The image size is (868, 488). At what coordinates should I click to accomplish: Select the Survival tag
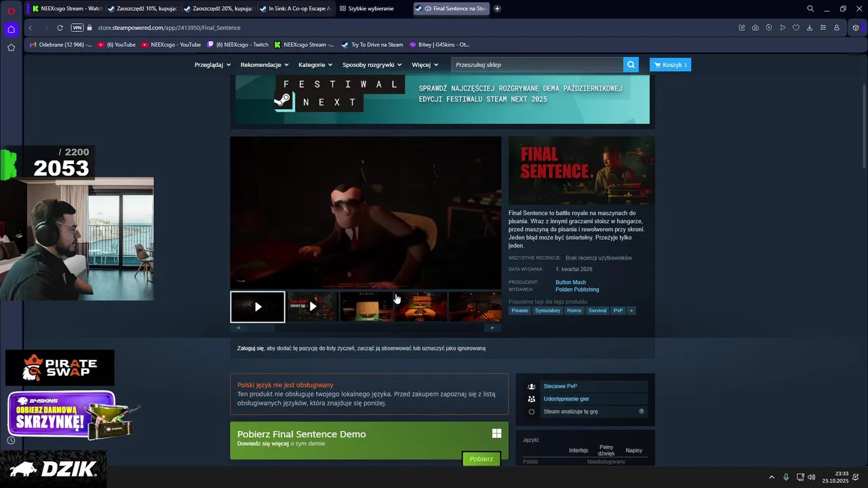click(597, 310)
